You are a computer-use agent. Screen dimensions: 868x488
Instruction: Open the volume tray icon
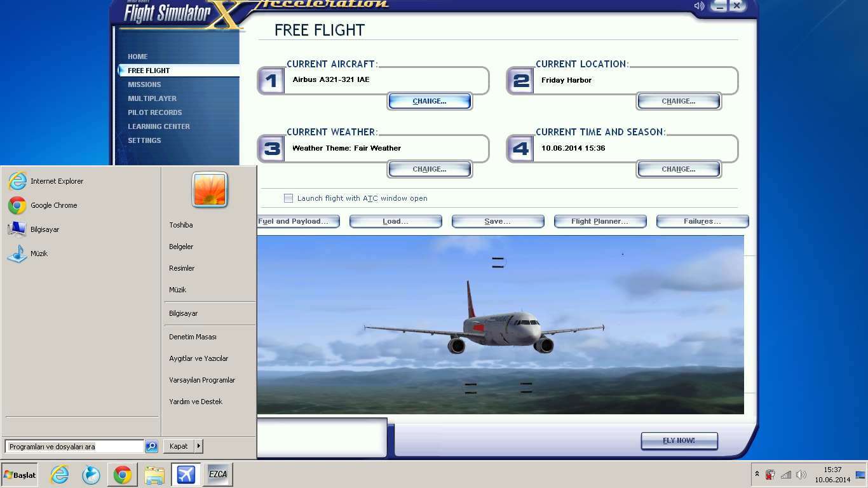801,475
